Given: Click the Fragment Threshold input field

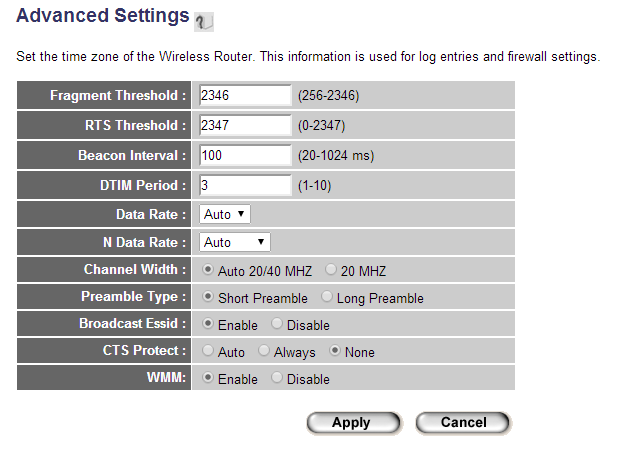Looking at the screenshot, I should click(x=244, y=96).
